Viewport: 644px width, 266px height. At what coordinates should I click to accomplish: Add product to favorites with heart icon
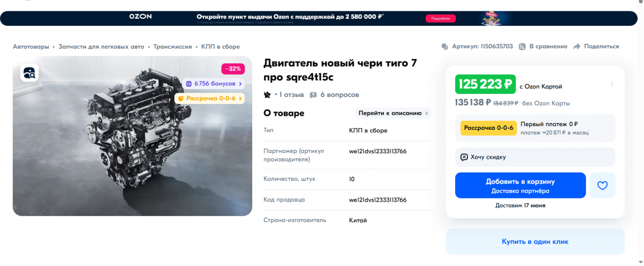tap(602, 186)
